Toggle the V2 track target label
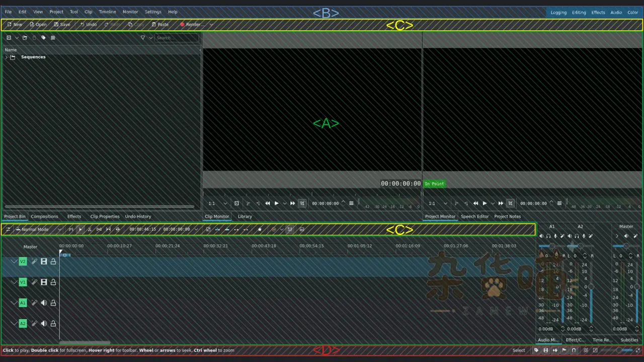The height and width of the screenshot is (362, 644). (23, 261)
